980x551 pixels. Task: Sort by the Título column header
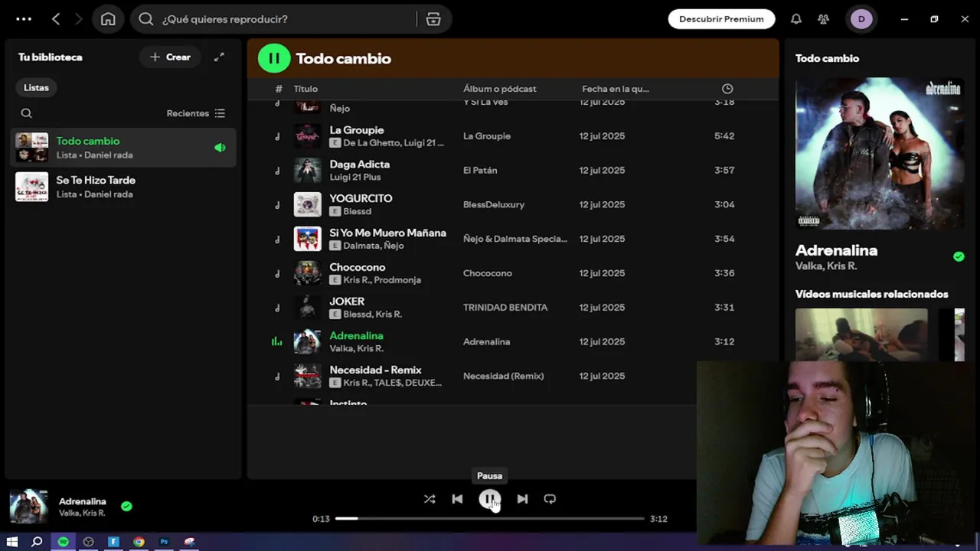pyautogui.click(x=305, y=89)
